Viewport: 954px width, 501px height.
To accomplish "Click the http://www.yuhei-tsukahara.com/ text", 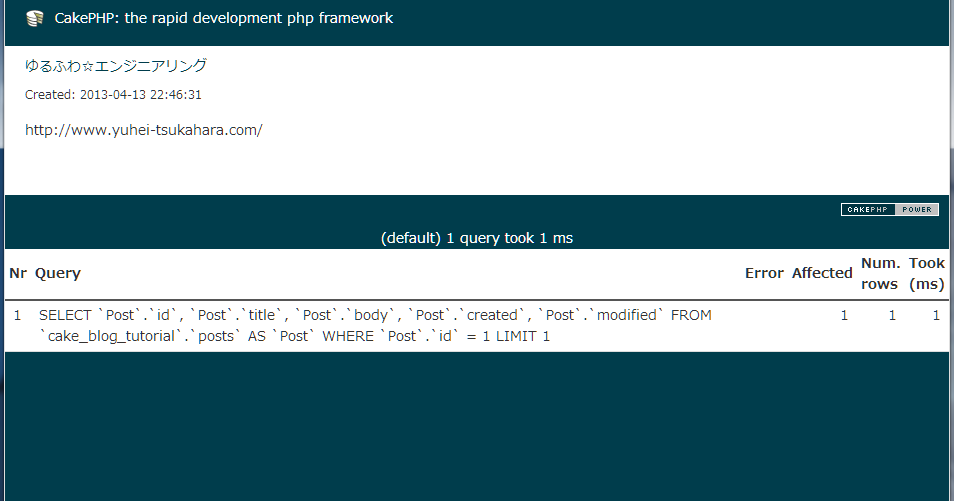I will (x=144, y=130).
